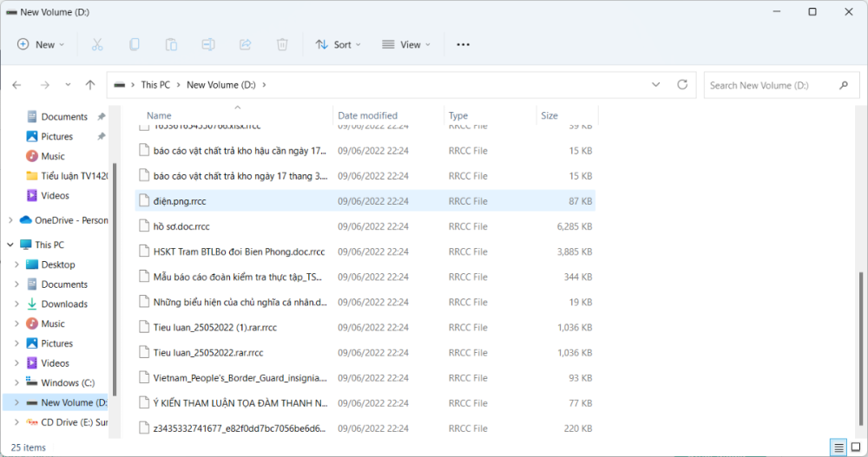Open the Sort options menu
The width and height of the screenshot is (868, 457).
[x=338, y=44]
